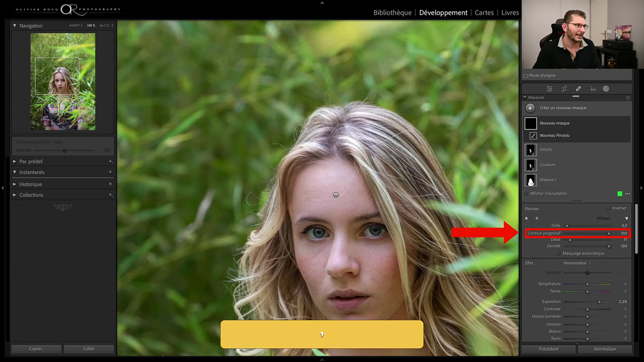Image resolution: width=644 pixels, height=362 pixels.
Task: Activate the Red Eye correction tool
Action: (x=592, y=89)
